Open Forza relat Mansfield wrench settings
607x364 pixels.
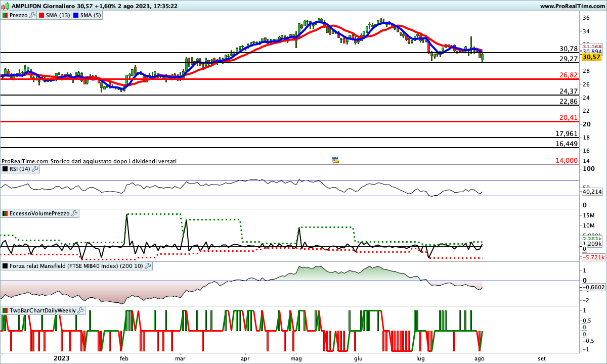(x=148, y=266)
